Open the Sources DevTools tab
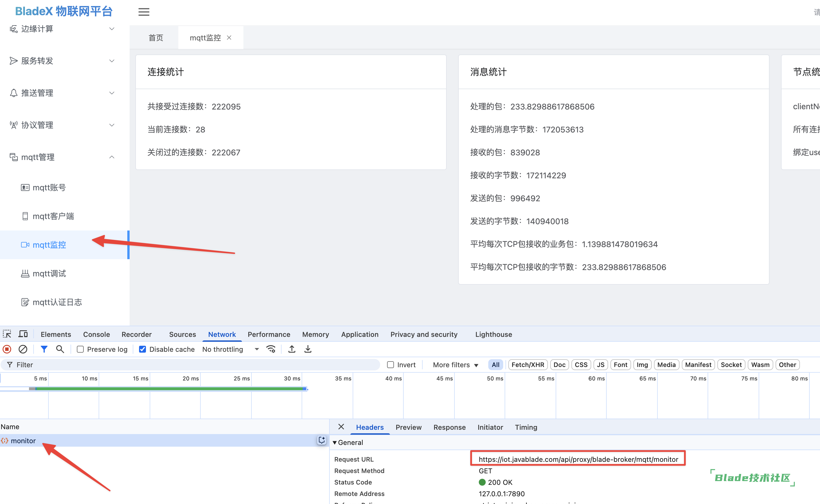The image size is (820, 504). coord(182,334)
